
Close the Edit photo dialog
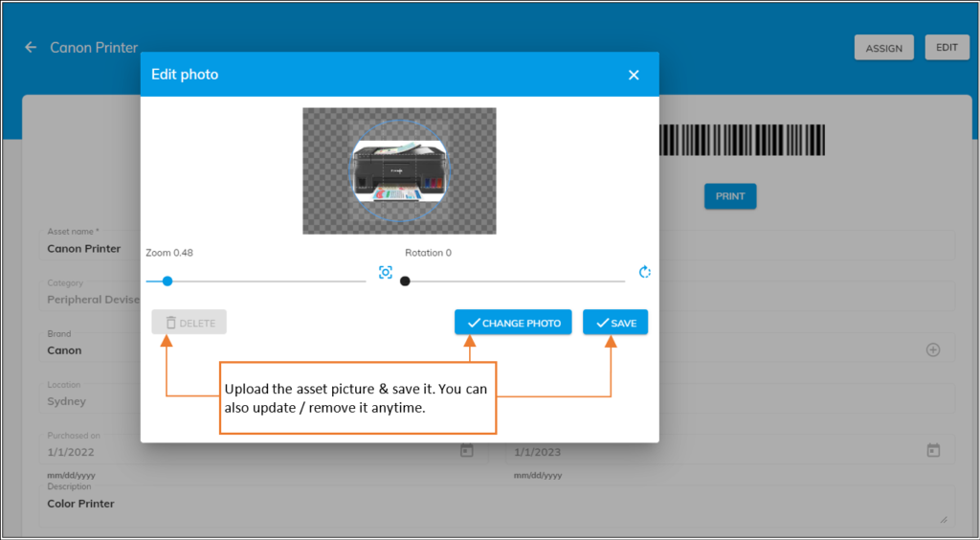(x=634, y=75)
